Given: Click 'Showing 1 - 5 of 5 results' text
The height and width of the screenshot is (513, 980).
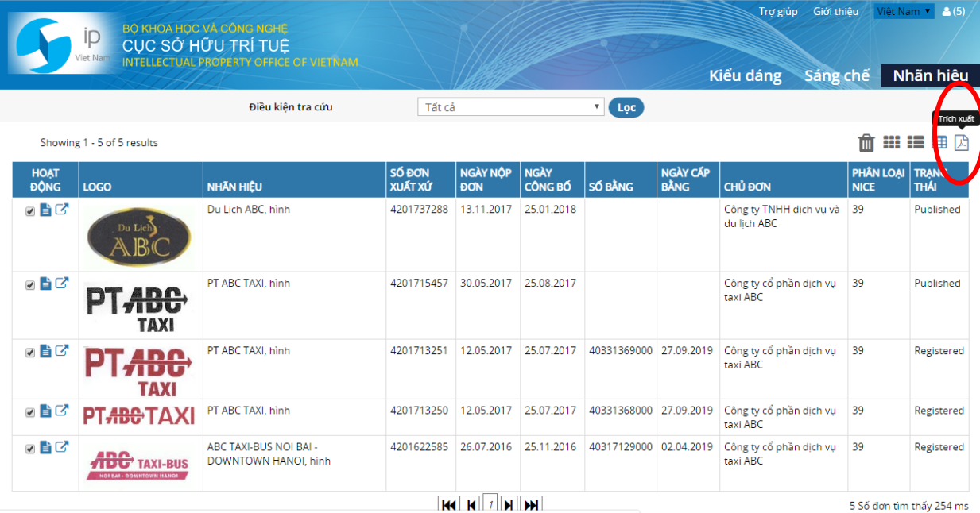Looking at the screenshot, I should pos(99,143).
